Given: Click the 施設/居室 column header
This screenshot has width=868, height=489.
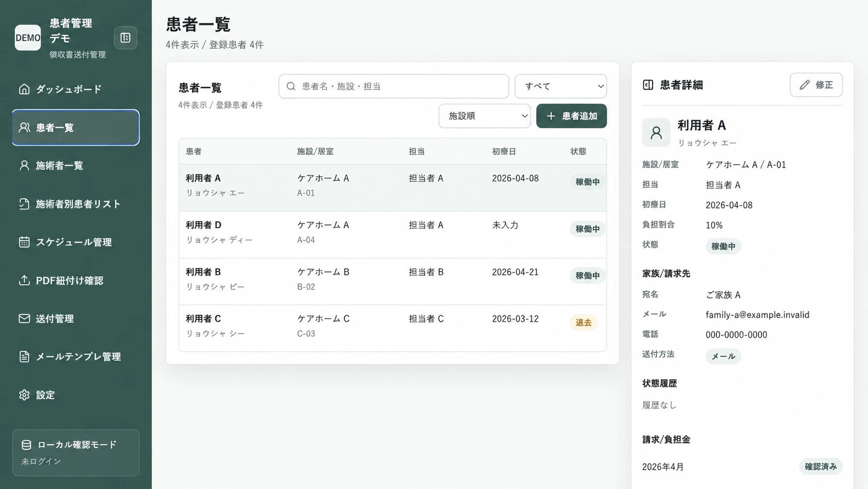Looking at the screenshot, I should pos(315,151).
